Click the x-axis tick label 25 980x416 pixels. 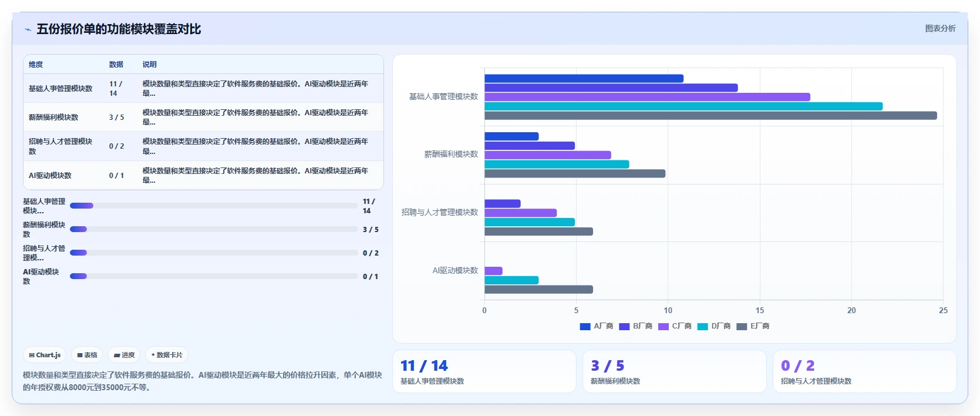(943, 311)
